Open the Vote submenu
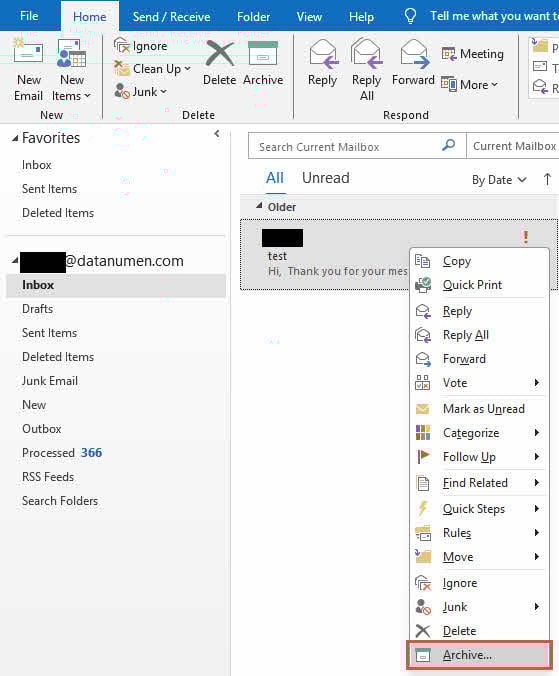 tap(479, 383)
